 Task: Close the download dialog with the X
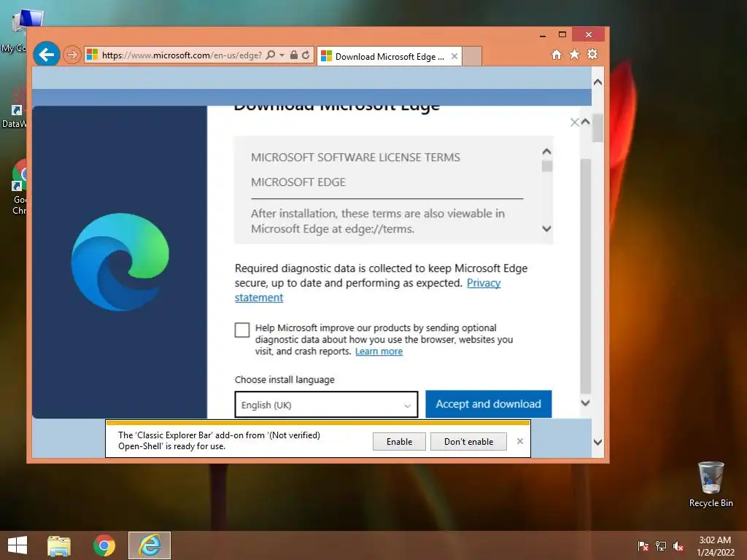[575, 122]
